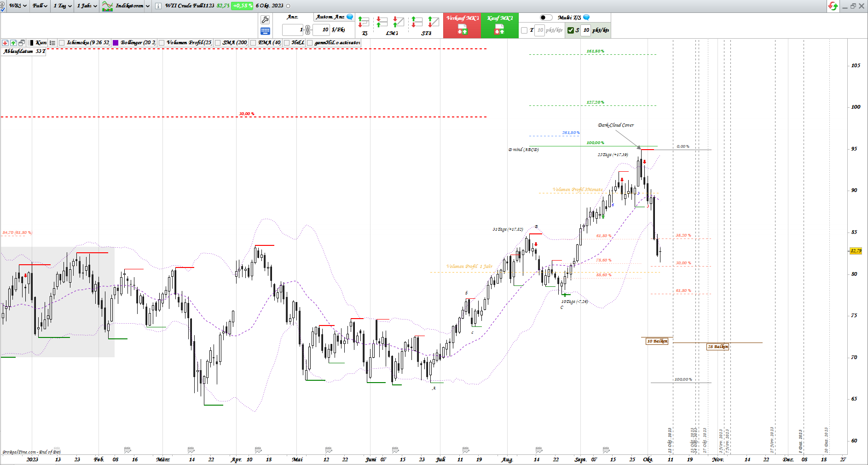
Task: Click the Autom Anz button
Action: pyautogui.click(x=330, y=17)
